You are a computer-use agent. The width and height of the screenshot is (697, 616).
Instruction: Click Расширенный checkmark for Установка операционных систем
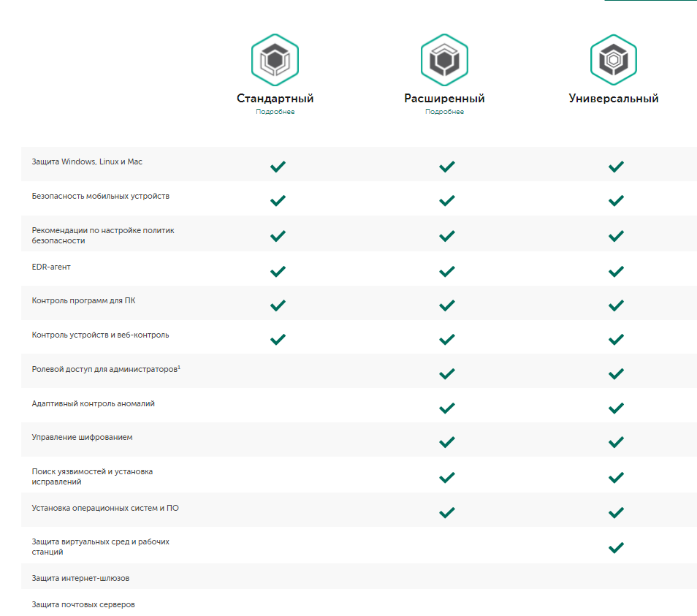[447, 512]
